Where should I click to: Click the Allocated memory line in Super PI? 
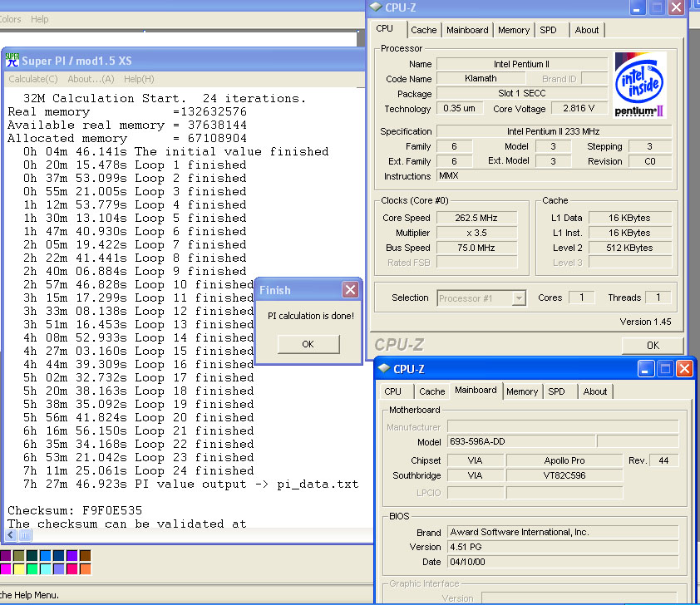click(x=127, y=138)
